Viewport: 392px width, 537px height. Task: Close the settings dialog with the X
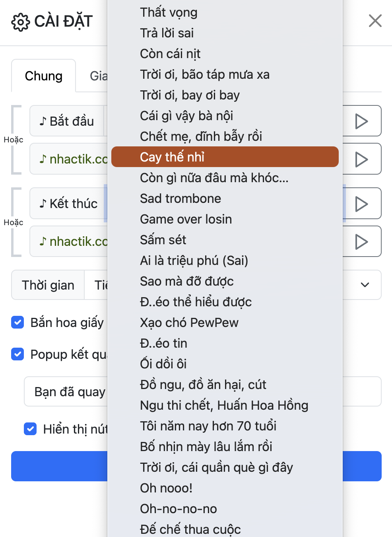(375, 21)
